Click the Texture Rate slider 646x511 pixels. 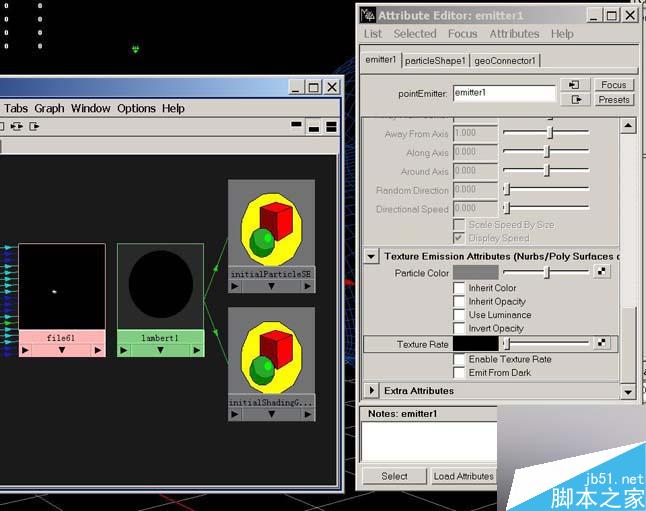[546, 343]
